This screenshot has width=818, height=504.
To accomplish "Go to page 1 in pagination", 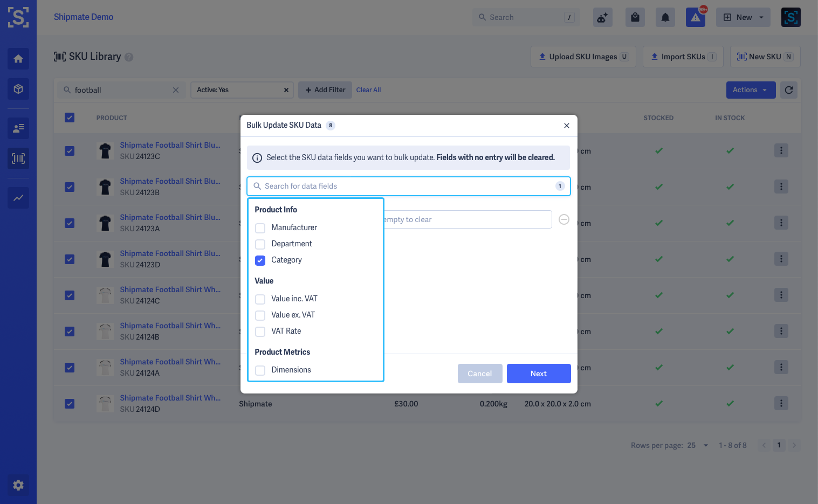I will (779, 445).
